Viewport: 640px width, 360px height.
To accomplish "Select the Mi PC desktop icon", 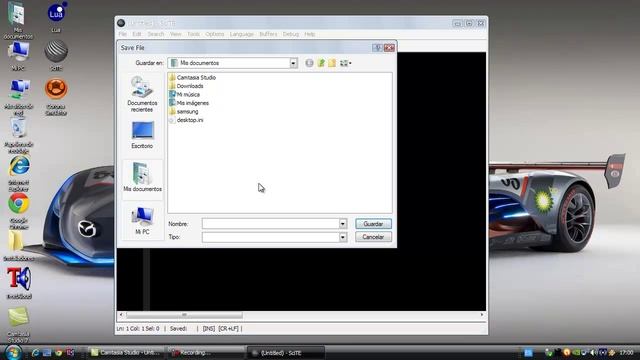I will pyautogui.click(x=18, y=56).
